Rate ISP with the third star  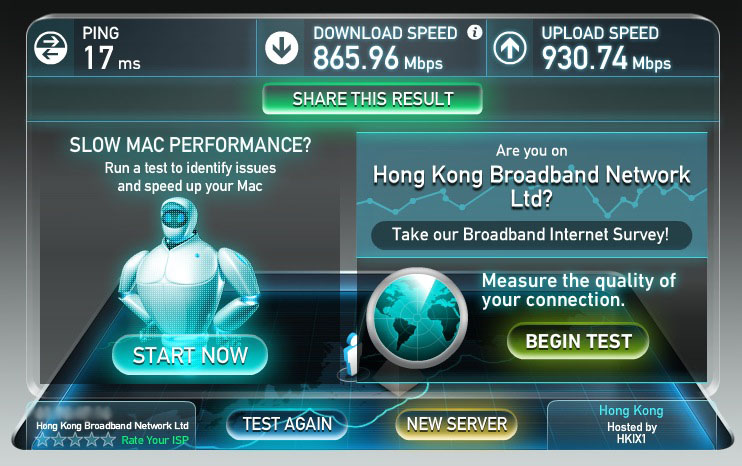click(75, 440)
